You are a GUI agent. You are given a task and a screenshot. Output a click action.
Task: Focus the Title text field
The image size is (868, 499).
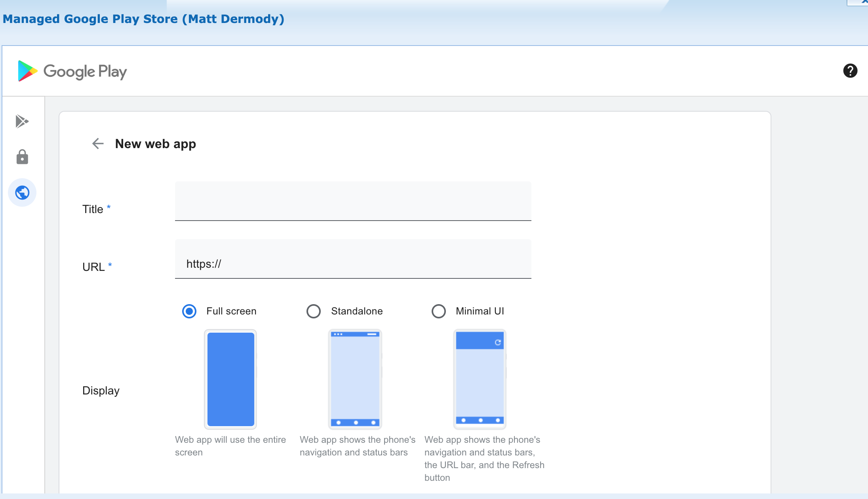click(353, 201)
